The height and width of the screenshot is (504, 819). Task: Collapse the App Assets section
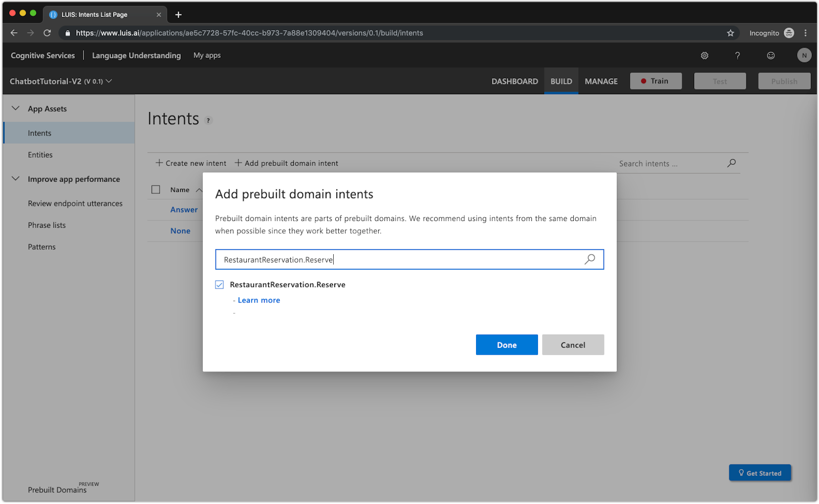pyautogui.click(x=15, y=108)
